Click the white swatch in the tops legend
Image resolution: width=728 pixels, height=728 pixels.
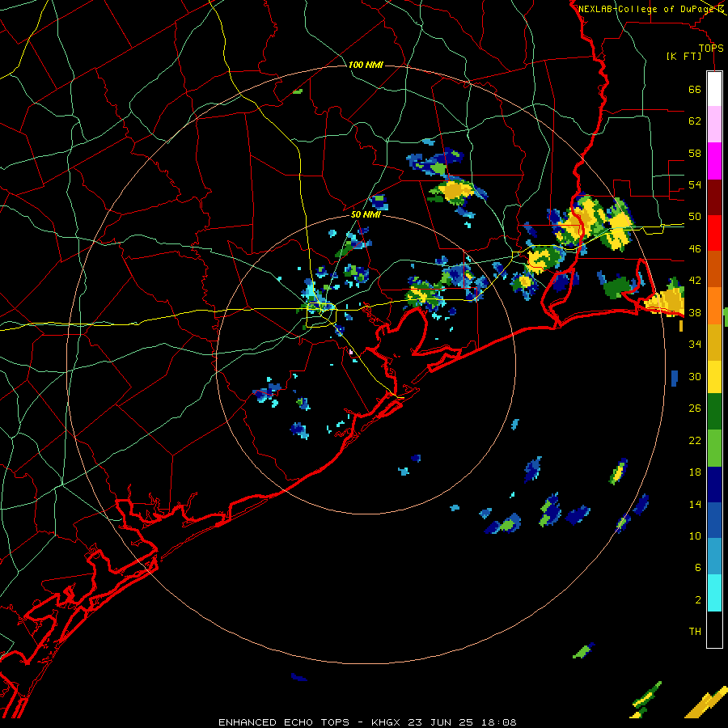click(714, 89)
